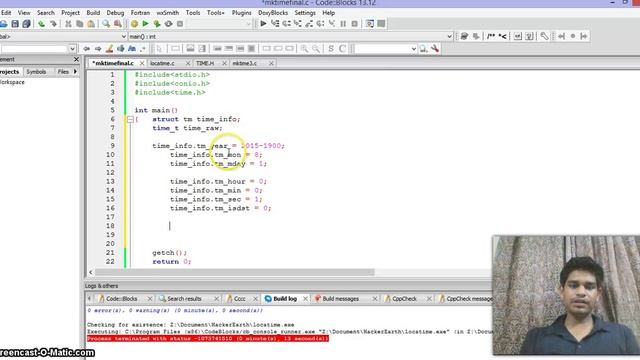Collapse the main() fold at line 6
The width and height of the screenshot is (640, 360).
click(x=130, y=119)
